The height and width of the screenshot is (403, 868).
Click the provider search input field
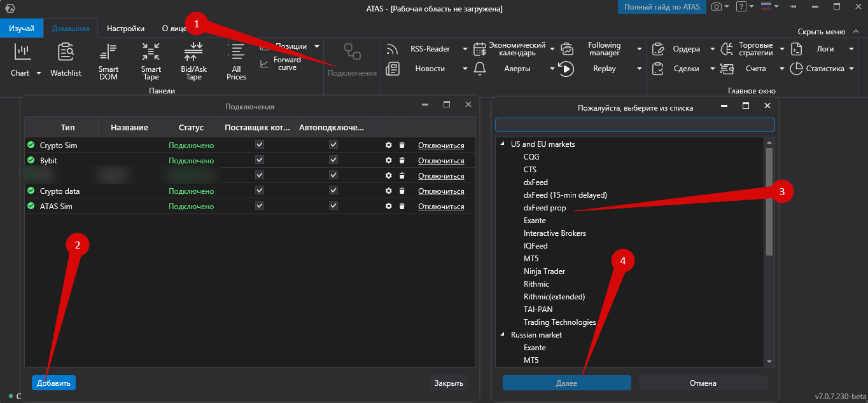tap(635, 125)
